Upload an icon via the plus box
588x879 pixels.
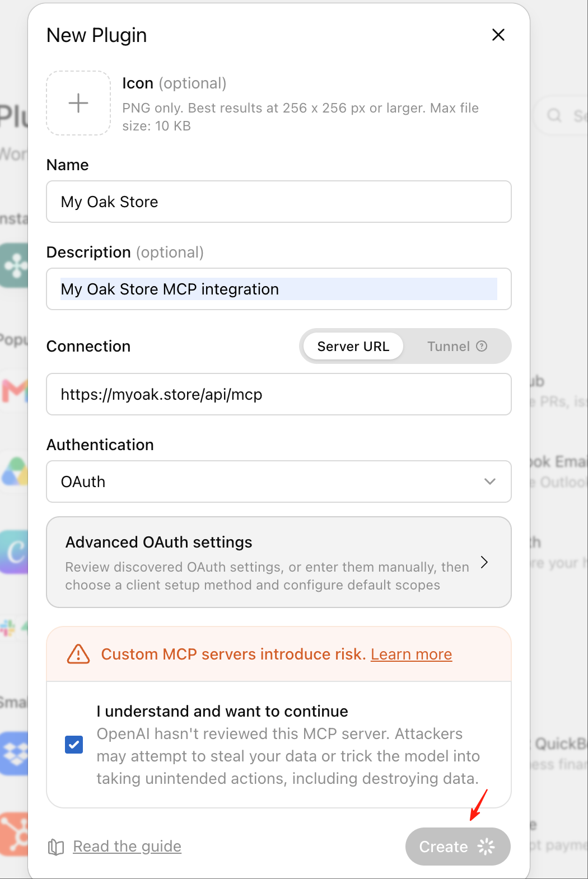click(x=78, y=103)
